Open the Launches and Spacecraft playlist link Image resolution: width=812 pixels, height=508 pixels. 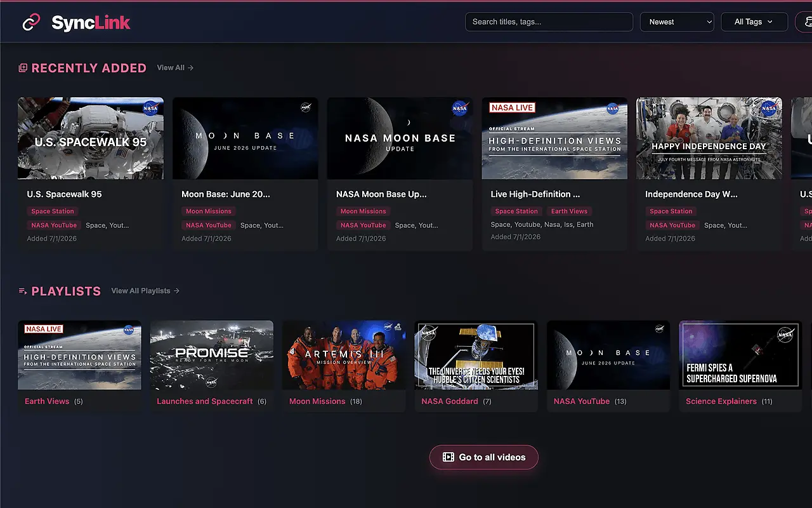pos(205,401)
